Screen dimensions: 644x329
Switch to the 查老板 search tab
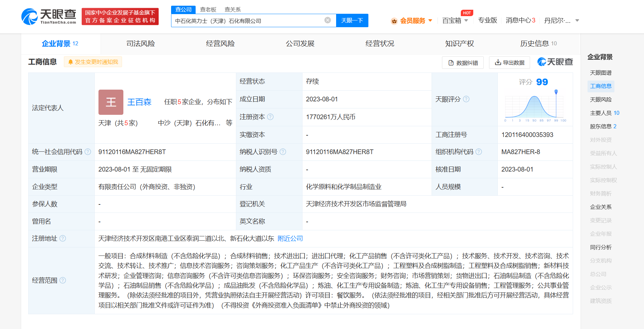pos(208,9)
